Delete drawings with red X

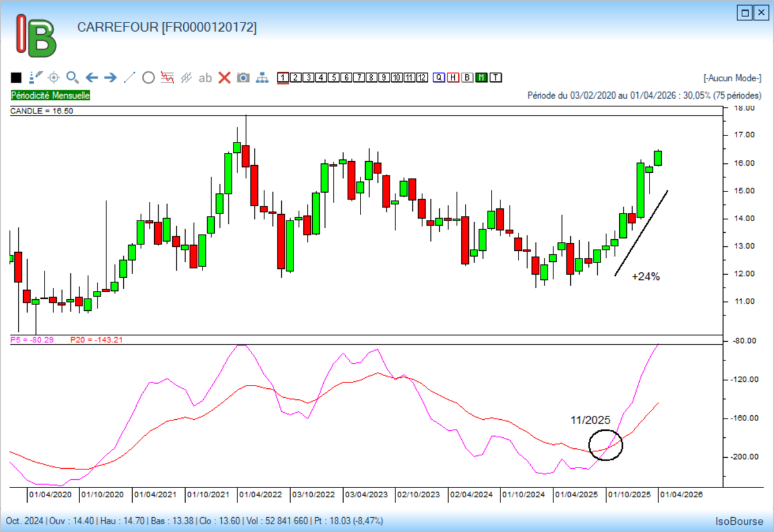click(x=224, y=78)
